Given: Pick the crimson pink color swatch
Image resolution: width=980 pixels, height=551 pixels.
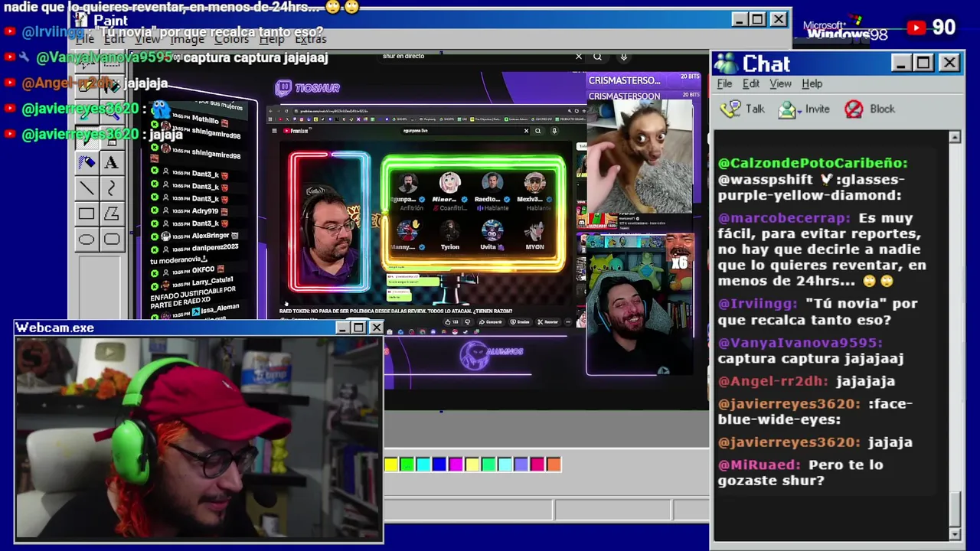Looking at the screenshot, I should (x=537, y=465).
